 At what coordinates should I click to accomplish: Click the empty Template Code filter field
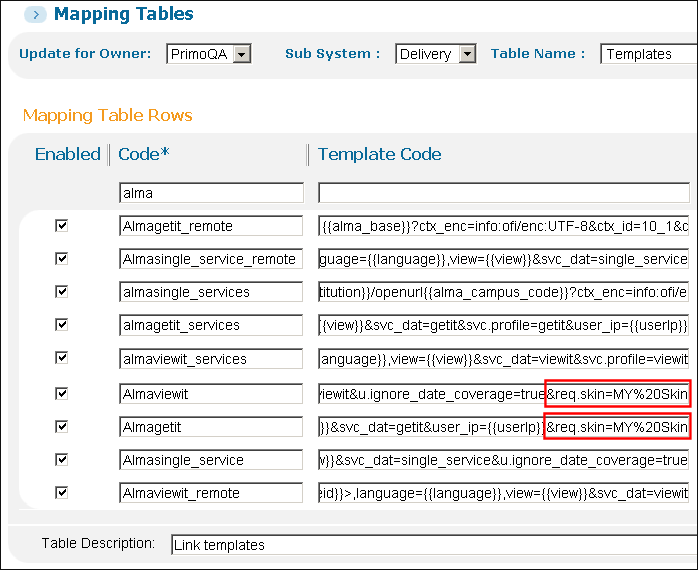tap(503, 193)
